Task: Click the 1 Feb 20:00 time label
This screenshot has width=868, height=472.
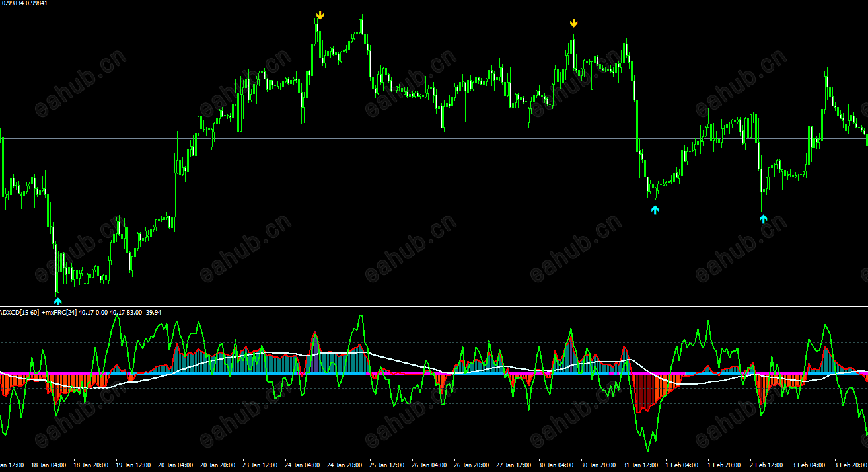Action: point(725,465)
